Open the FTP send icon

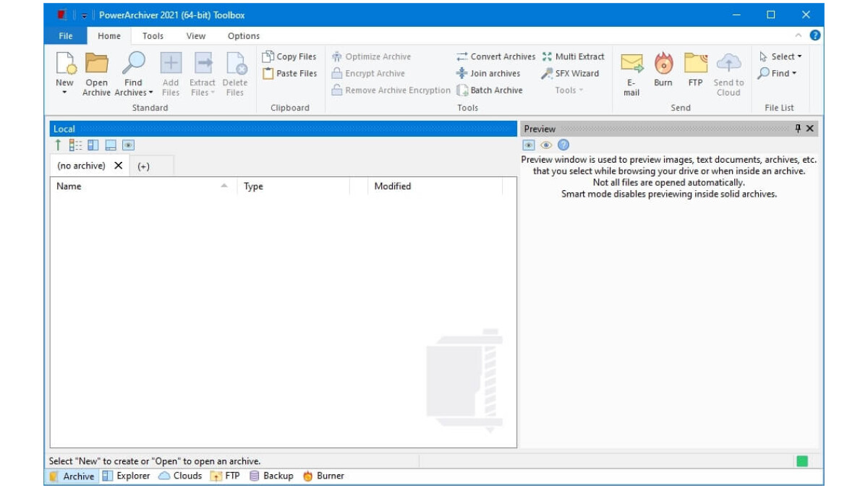[x=695, y=64]
